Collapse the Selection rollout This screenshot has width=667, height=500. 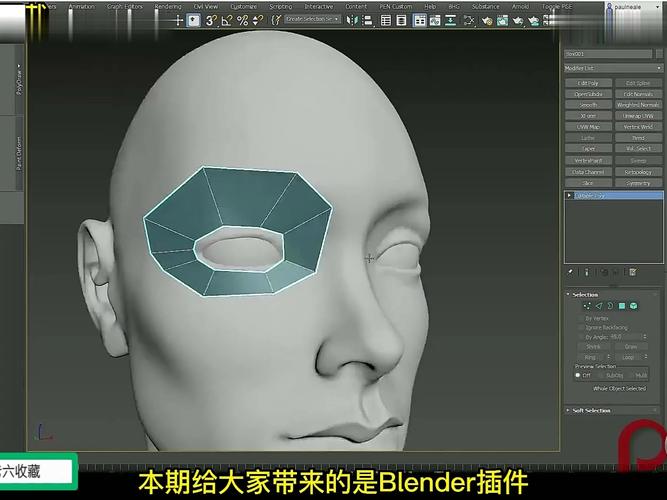(568, 294)
